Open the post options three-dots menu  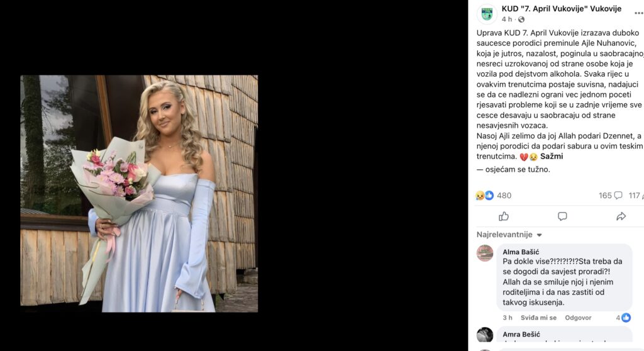coord(638,13)
